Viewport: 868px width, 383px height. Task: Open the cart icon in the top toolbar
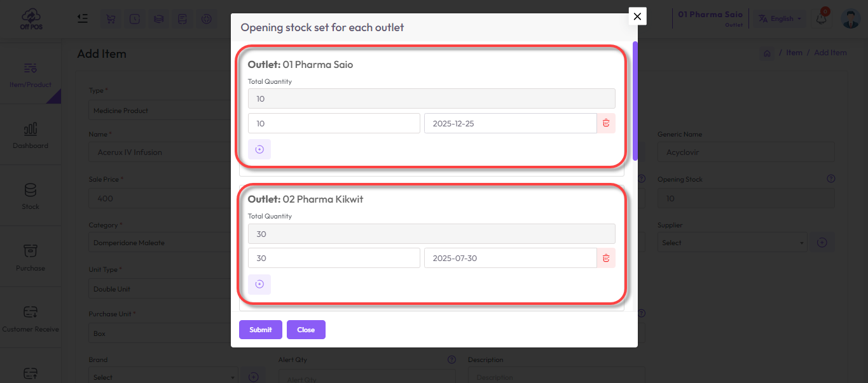tap(111, 18)
